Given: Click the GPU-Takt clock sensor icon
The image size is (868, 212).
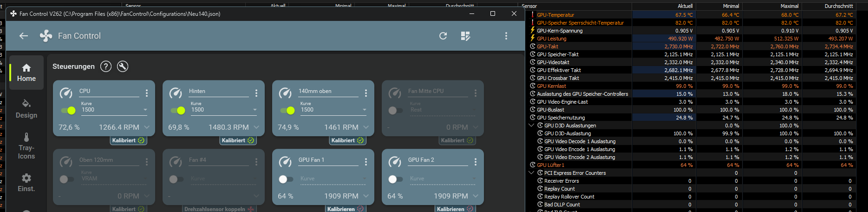Looking at the screenshot, I should point(533,46).
